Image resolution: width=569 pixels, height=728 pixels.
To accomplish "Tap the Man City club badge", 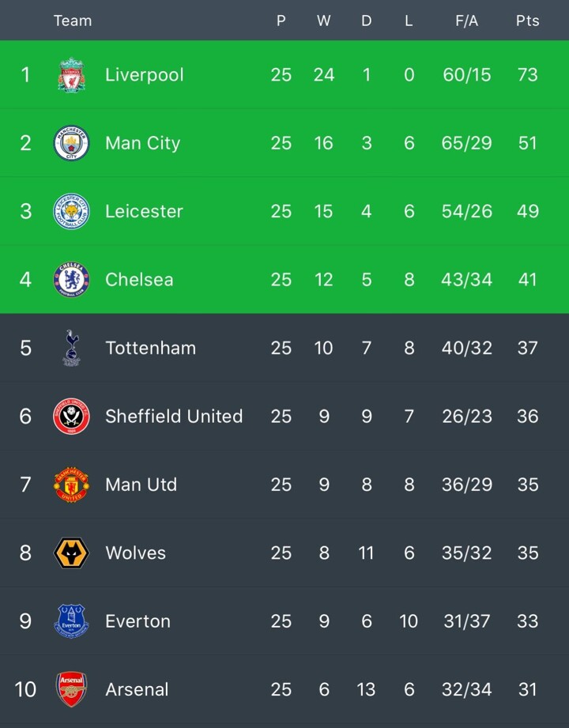I will [x=71, y=143].
